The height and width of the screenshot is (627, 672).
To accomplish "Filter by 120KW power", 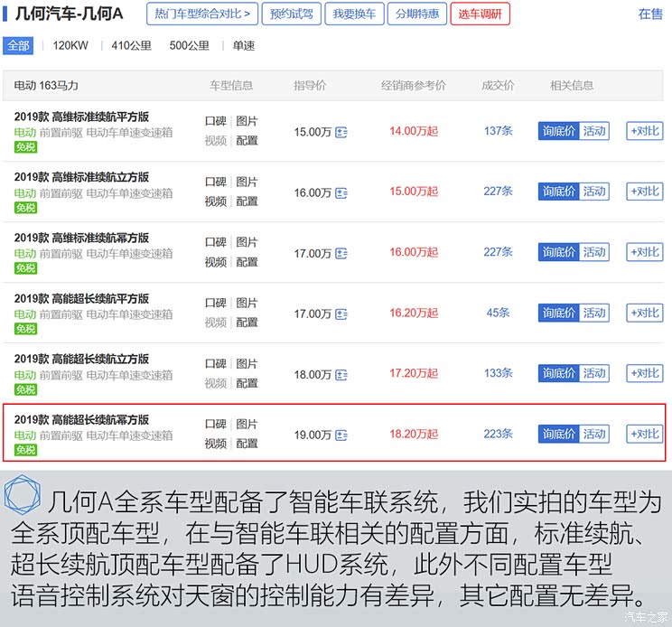I will pos(70,45).
